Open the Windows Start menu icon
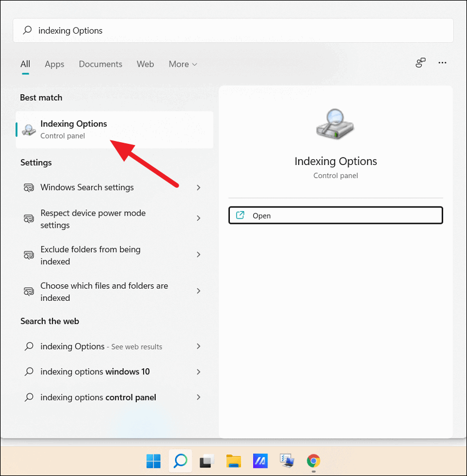The height and width of the screenshot is (476, 467). [153, 461]
